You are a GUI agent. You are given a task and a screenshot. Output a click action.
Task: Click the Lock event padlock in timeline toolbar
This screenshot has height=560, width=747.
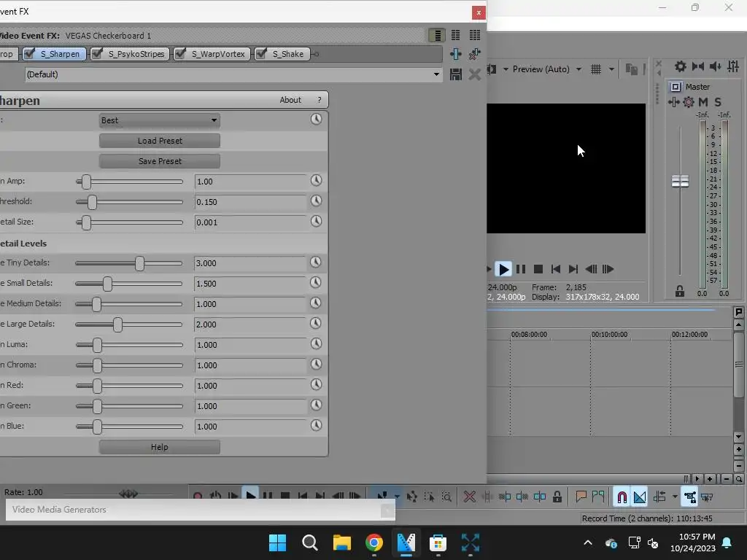(557, 497)
